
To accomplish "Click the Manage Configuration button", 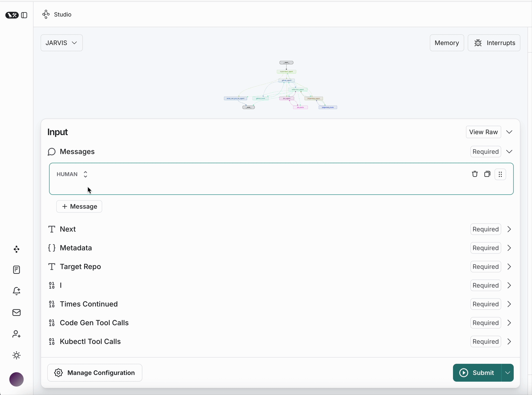I will tap(95, 373).
